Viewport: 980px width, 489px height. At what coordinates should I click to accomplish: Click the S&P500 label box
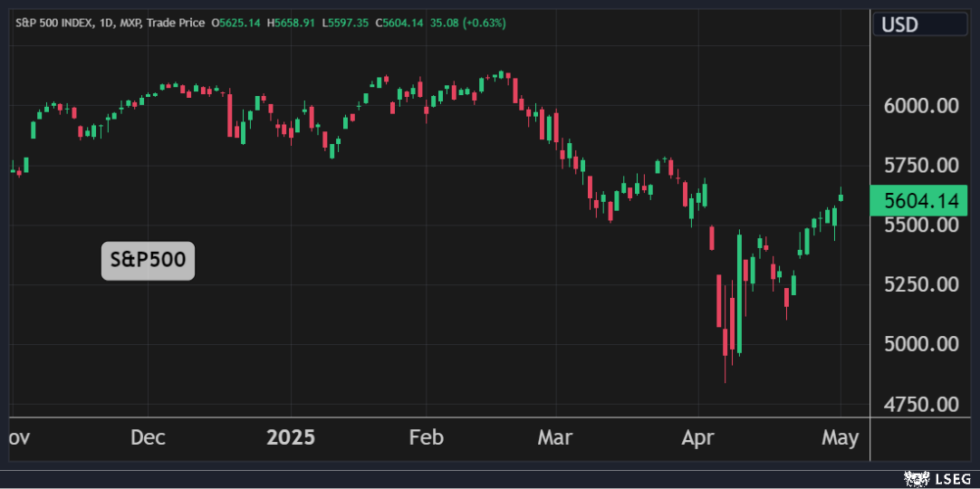[148, 261]
